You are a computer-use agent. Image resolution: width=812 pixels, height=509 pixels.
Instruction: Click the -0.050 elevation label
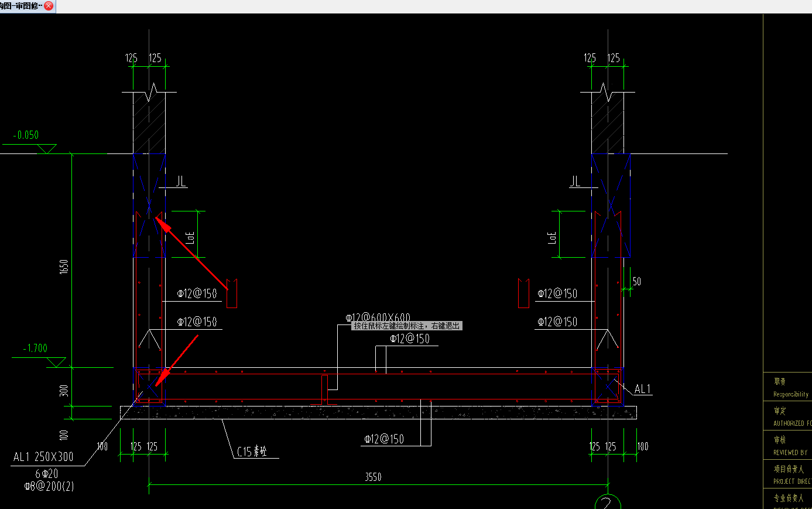coord(26,135)
